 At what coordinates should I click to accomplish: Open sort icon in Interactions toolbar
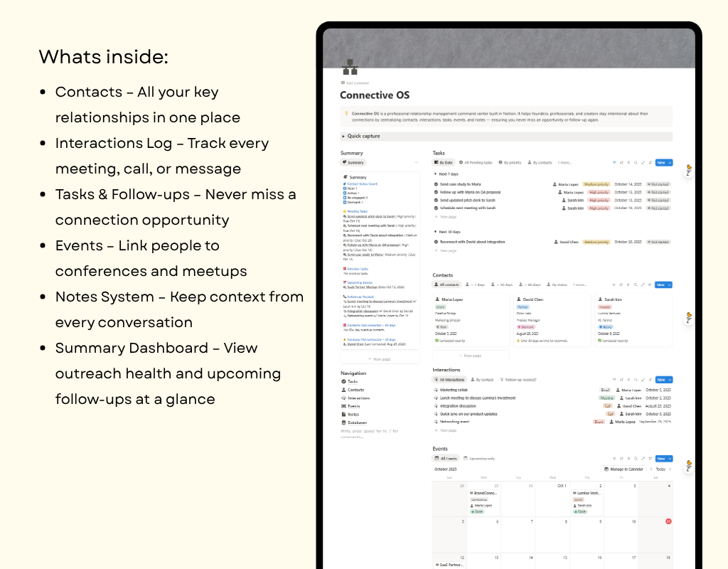point(621,380)
